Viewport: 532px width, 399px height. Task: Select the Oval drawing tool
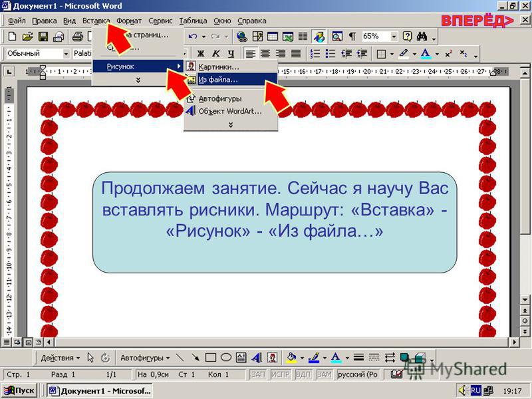point(226,358)
